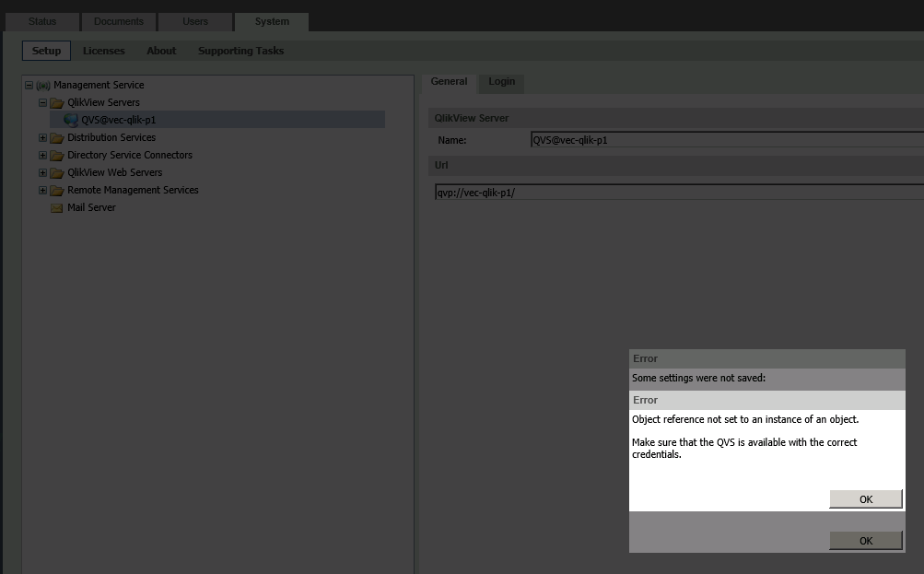This screenshot has width=924, height=574.
Task: Collapse the Management Service tree node
Action: pos(29,85)
